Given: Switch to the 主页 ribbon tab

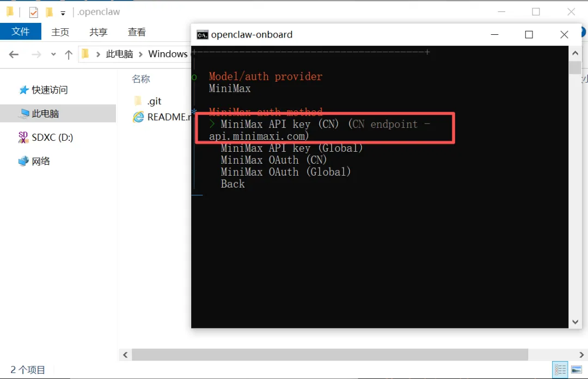Looking at the screenshot, I should pyautogui.click(x=60, y=32).
